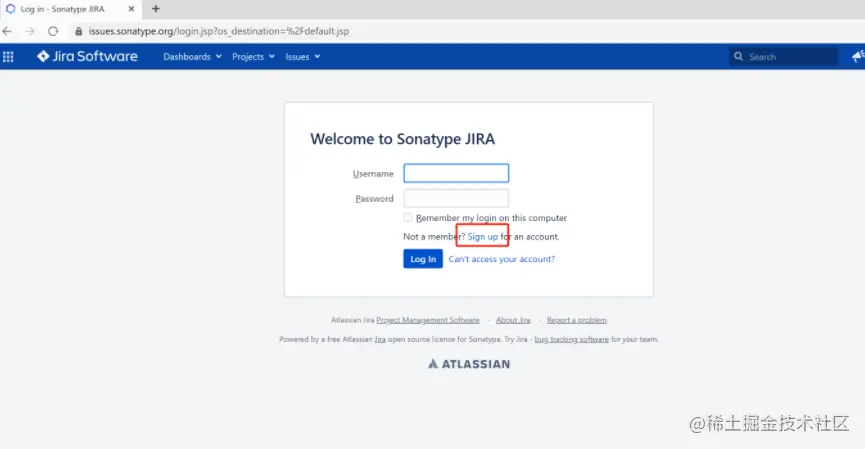Focus the Search box in header
The image size is (865, 449).
pyautogui.click(x=783, y=57)
